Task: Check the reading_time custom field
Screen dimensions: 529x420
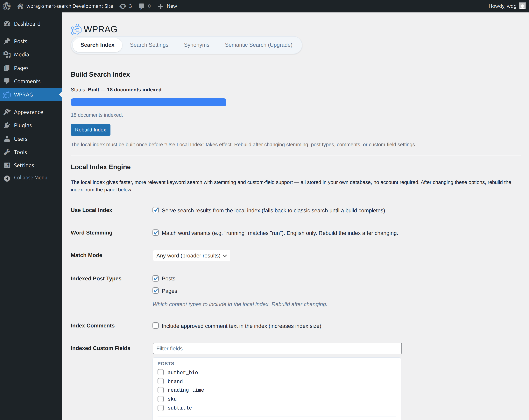Action: coord(161,390)
